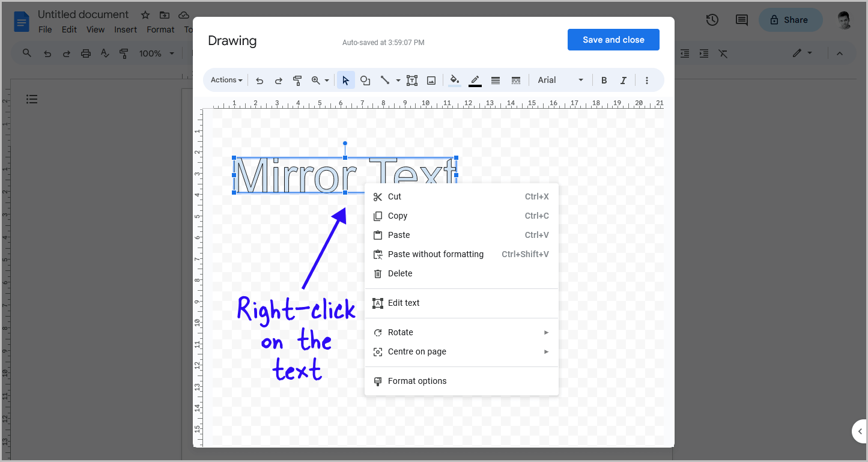Star the Untitled document

(145, 15)
